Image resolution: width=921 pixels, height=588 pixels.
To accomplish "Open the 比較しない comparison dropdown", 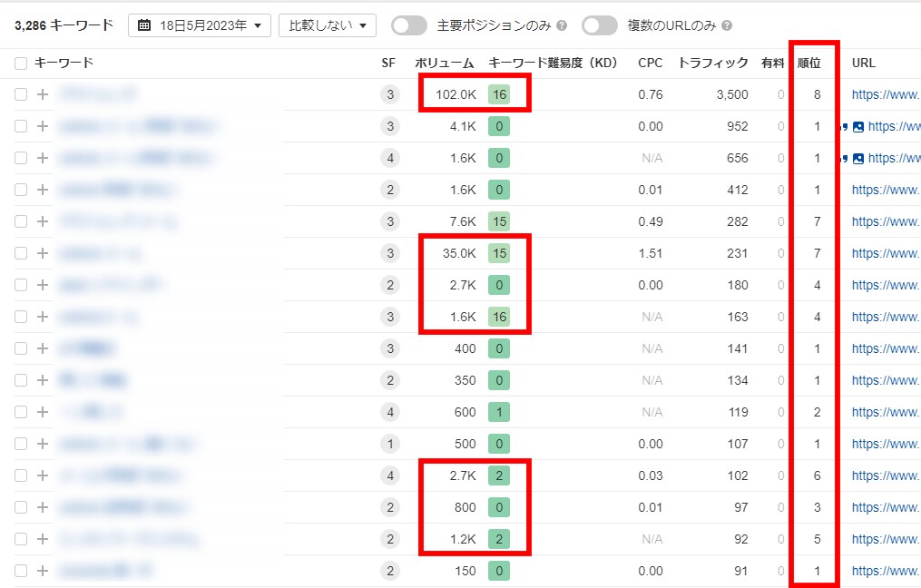I will pyautogui.click(x=328, y=25).
